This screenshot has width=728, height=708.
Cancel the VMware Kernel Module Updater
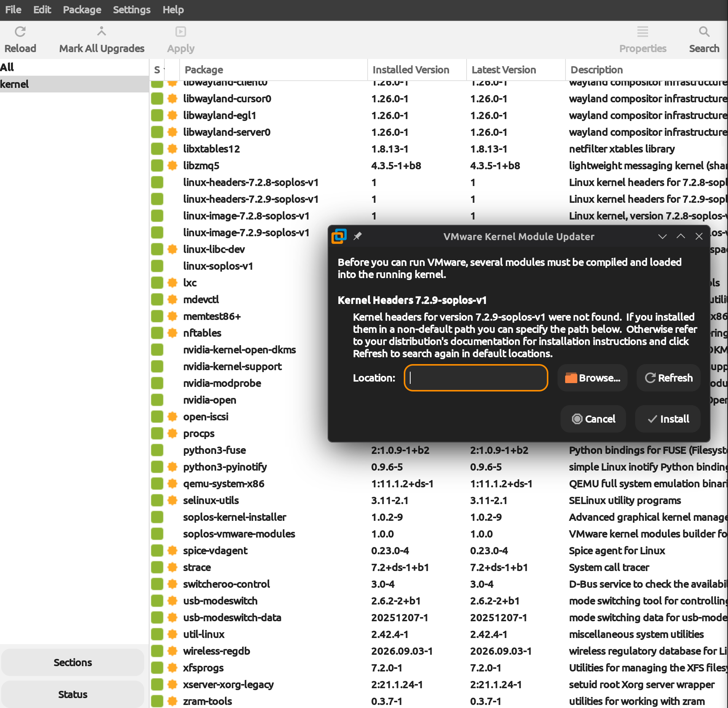[x=593, y=419]
